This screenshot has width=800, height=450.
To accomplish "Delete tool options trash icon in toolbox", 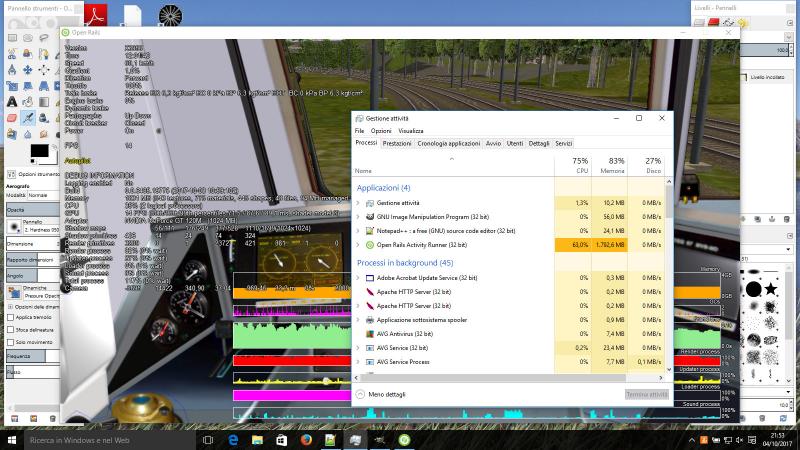I will pos(53,418).
